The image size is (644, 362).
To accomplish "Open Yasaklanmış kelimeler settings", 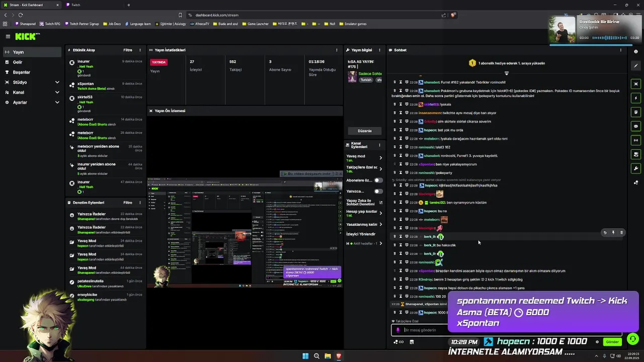I will (364, 224).
